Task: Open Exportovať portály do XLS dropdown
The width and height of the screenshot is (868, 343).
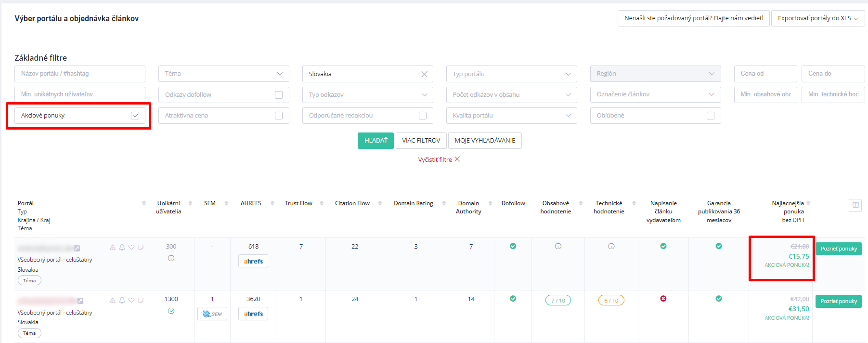Action: coord(817,18)
